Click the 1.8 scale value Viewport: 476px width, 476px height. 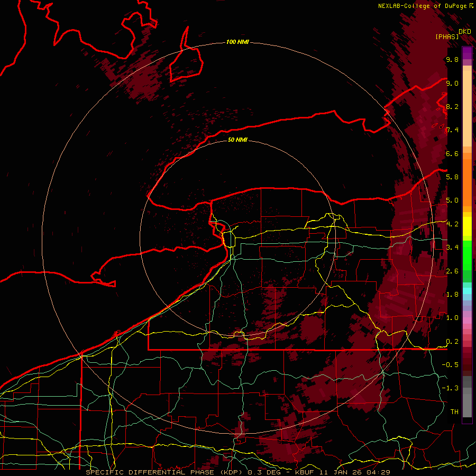pos(452,295)
